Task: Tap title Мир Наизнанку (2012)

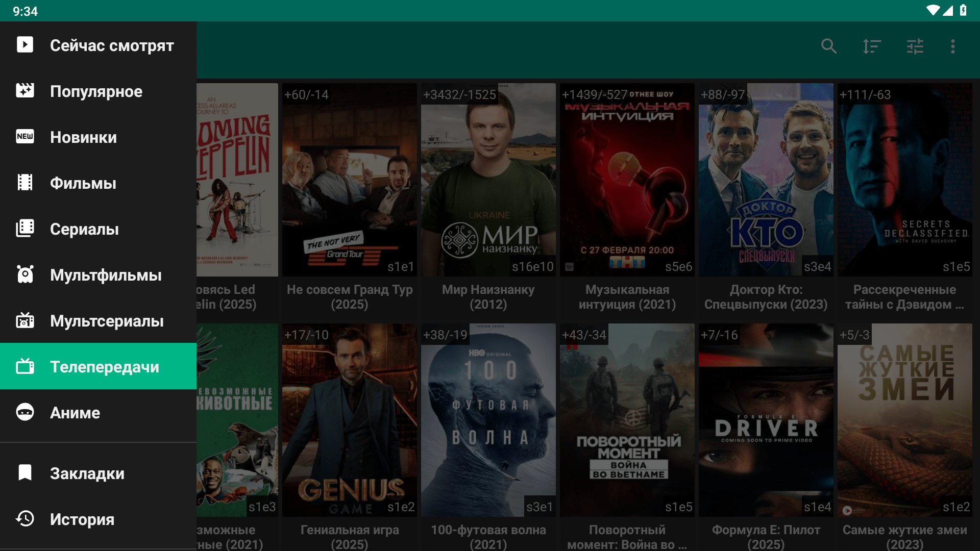Action: tap(488, 297)
